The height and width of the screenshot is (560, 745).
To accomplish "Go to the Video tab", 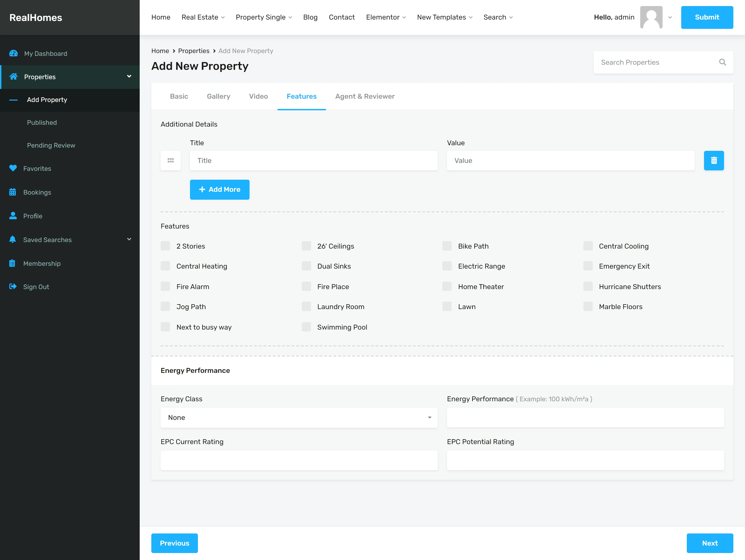I will click(x=258, y=96).
